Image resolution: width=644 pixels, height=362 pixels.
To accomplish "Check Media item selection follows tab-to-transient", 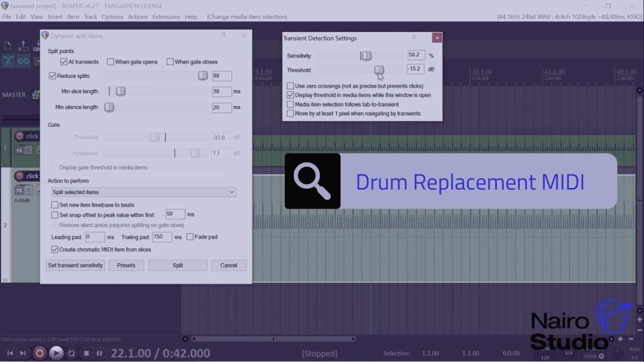I will pyautogui.click(x=290, y=105).
